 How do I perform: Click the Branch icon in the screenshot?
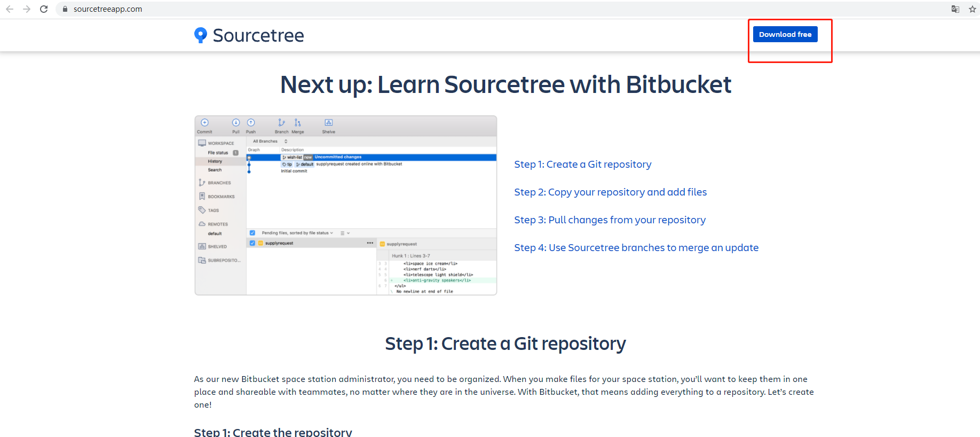tap(281, 123)
